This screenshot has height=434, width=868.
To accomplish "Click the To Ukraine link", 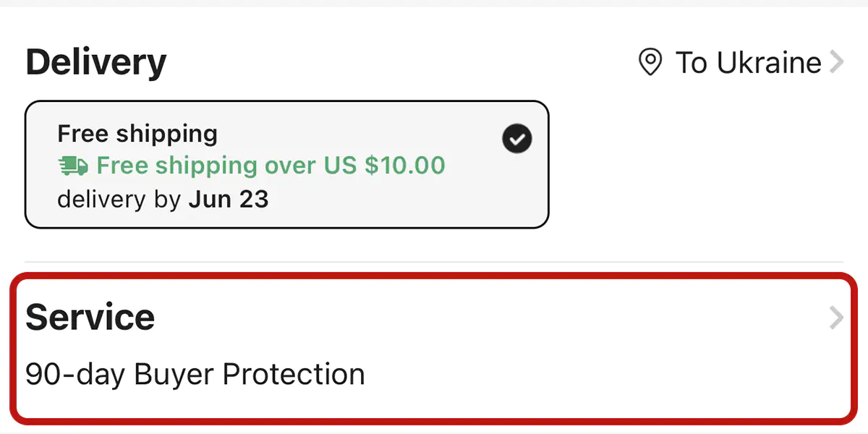I will [747, 63].
